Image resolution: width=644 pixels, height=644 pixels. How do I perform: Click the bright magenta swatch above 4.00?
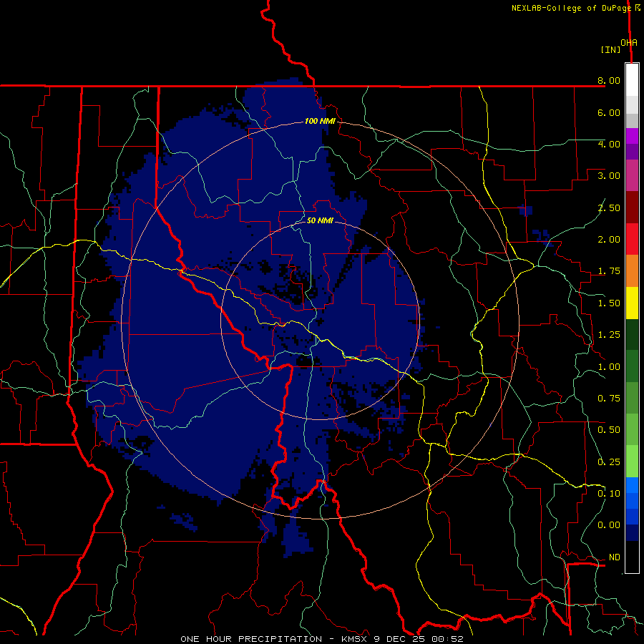(x=632, y=136)
